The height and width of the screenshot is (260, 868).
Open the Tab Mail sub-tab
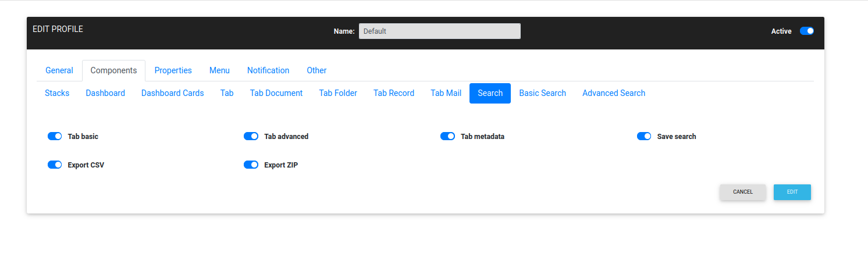click(446, 93)
